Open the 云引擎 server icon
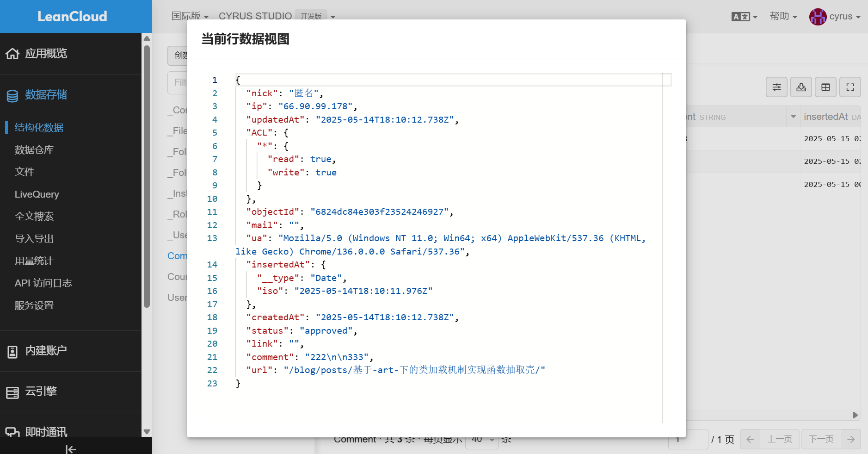 12,392
